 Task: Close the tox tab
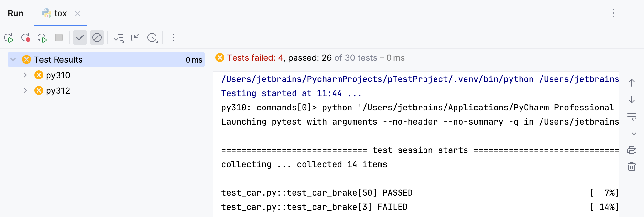point(78,14)
